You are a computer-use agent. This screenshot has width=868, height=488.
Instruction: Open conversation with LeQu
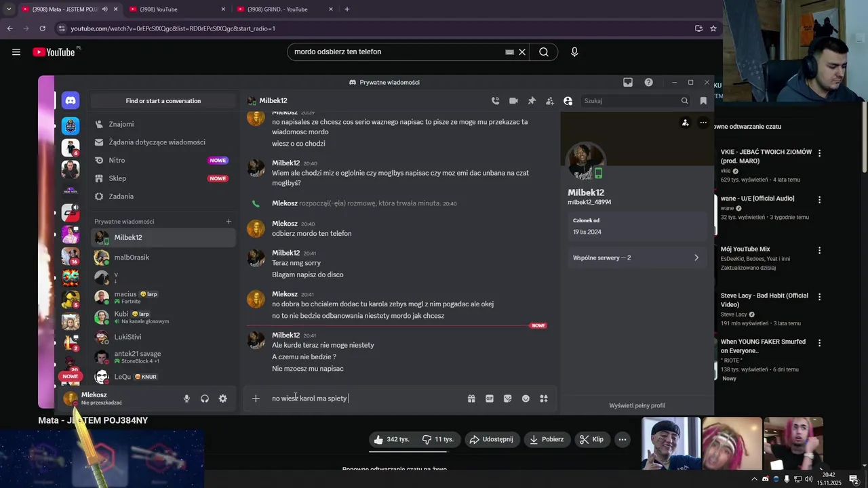coord(163,377)
